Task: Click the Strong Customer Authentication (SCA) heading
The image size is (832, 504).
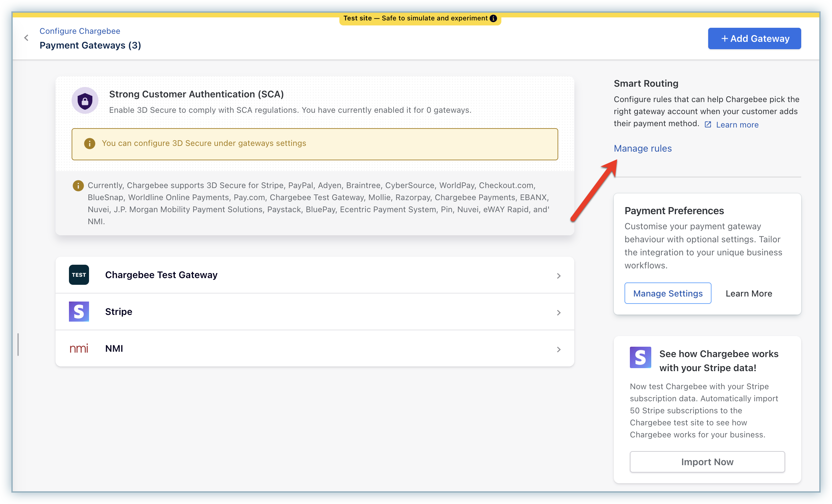Action: pyautogui.click(x=196, y=94)
